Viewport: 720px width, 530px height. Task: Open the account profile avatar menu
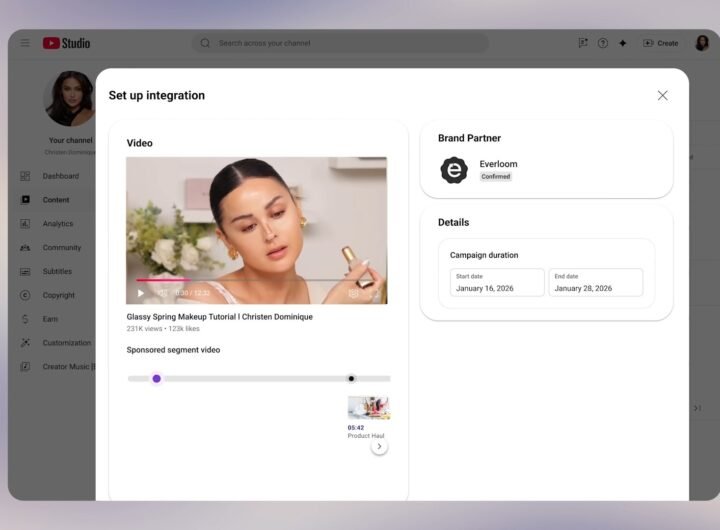click(x=702, y=43)
